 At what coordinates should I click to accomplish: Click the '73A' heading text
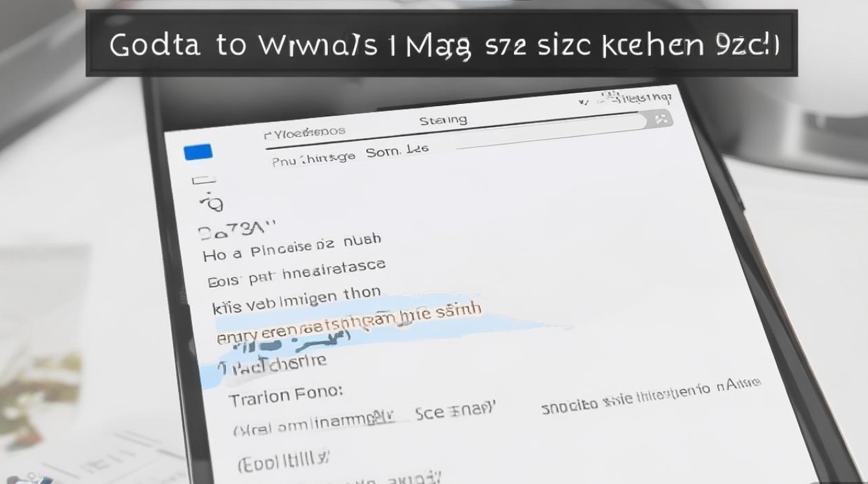click(237, 230)
